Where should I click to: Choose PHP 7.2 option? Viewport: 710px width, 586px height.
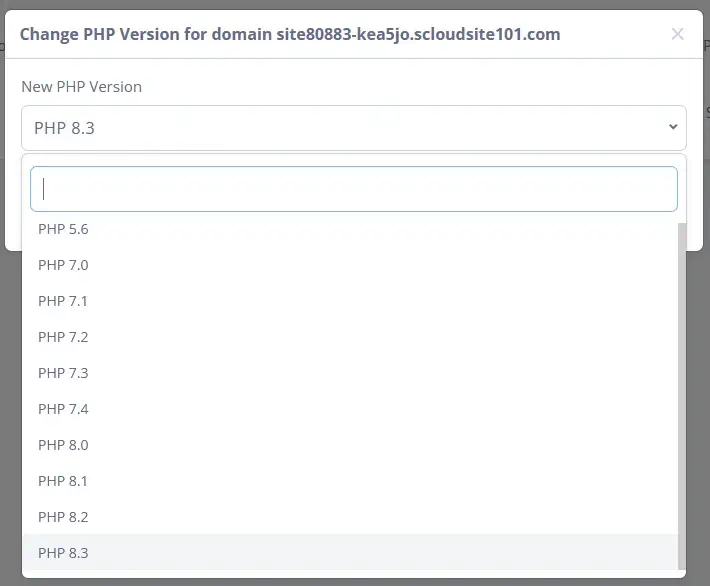point(350,337)
